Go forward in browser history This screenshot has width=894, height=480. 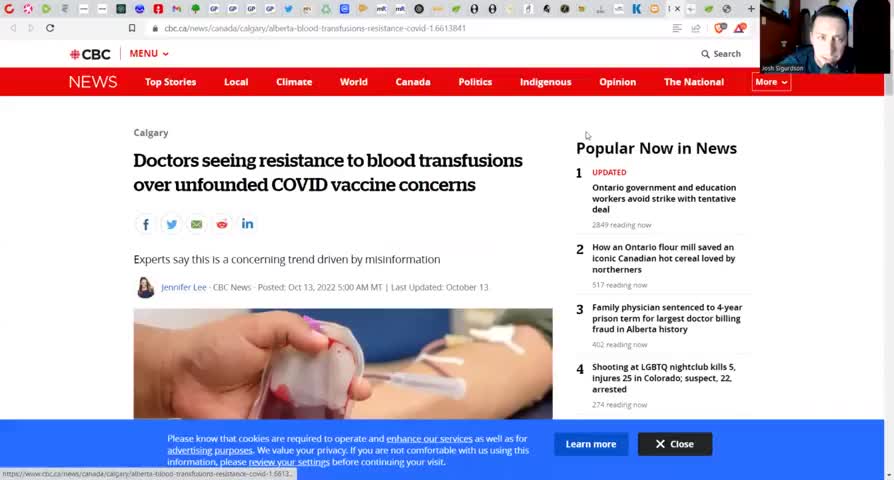tap(31, 28)
